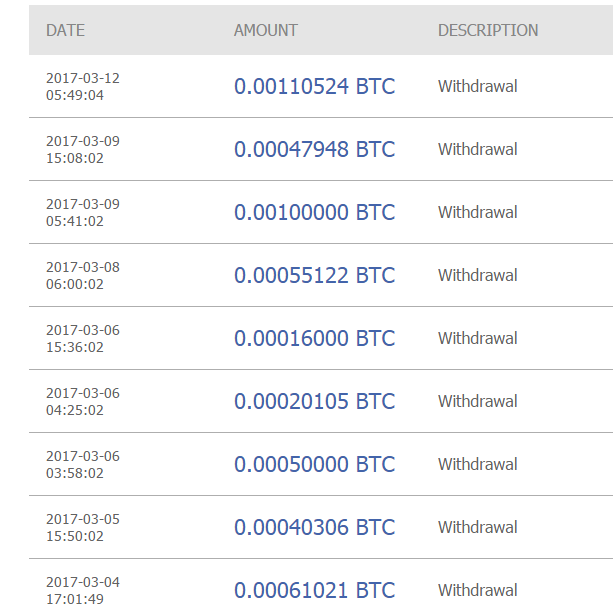
Task: Click the 0.00040306 BTC amount
Action: coord(314,527)
